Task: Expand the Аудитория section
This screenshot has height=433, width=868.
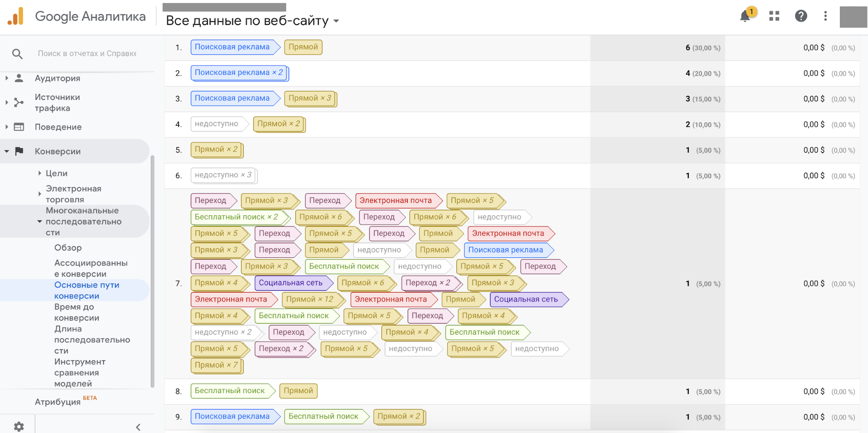Action: [x=7, y=78]
